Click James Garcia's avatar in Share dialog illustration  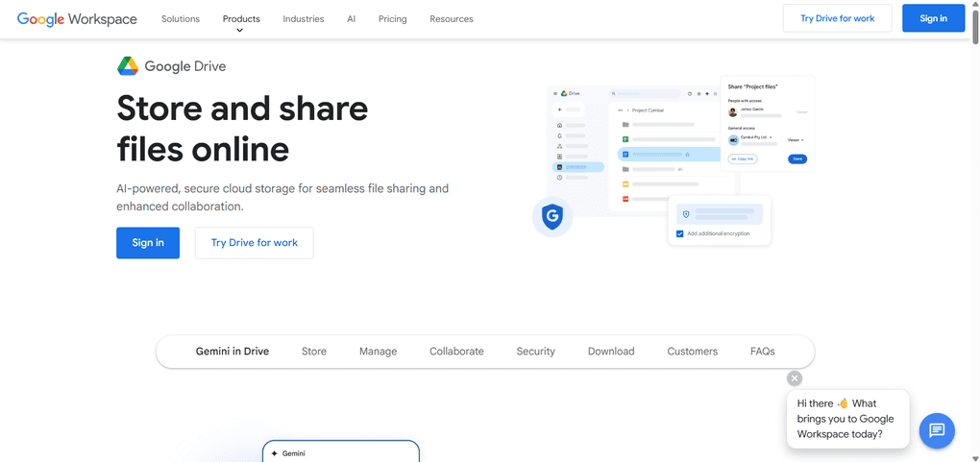[732, 112]
